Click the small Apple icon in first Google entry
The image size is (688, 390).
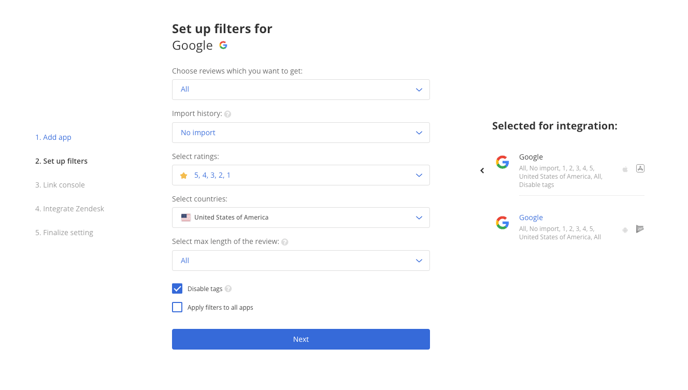coord(625,169)
